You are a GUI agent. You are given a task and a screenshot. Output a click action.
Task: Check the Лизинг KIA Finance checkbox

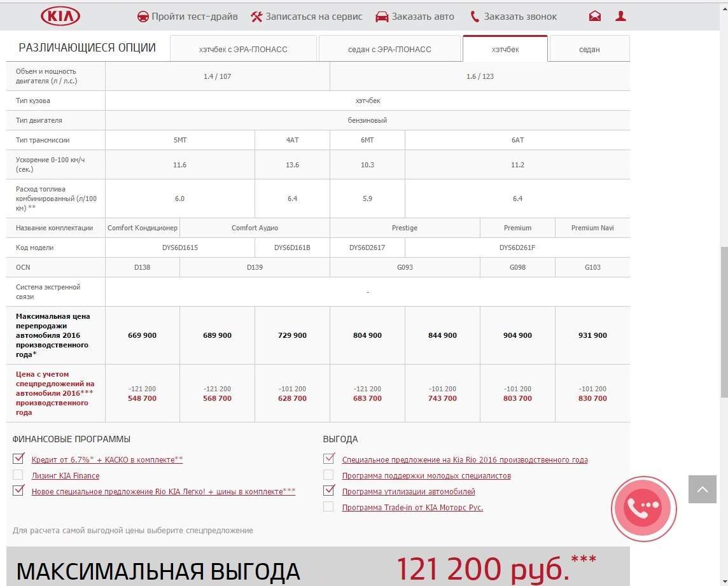tap(18, 475)
